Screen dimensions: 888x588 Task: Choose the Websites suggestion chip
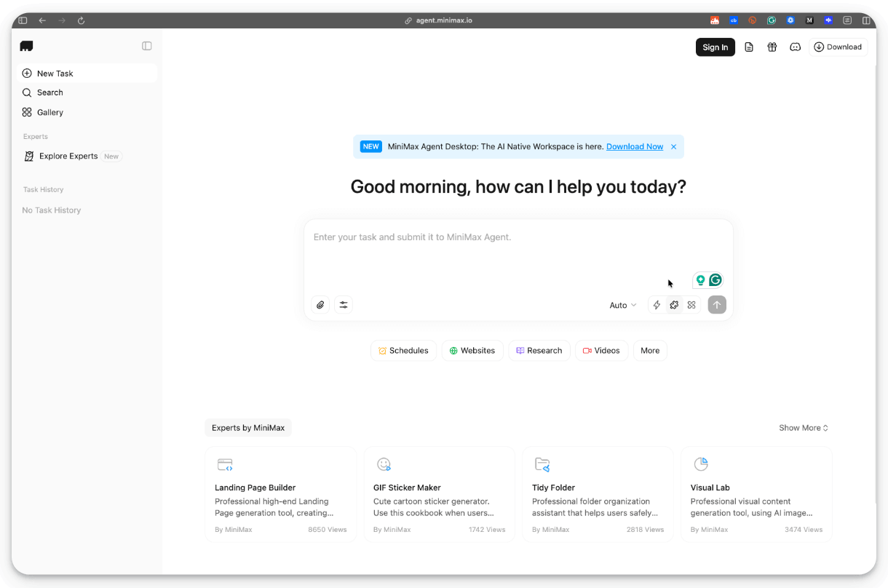point(472,351)
